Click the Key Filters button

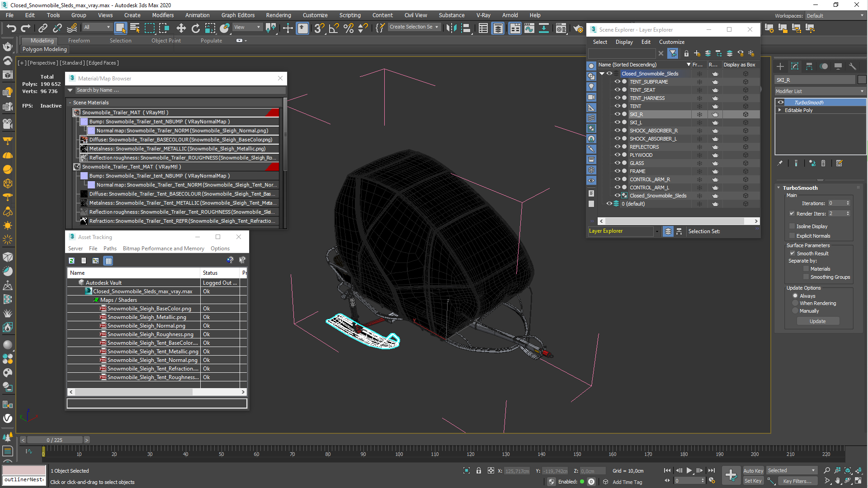point(797,481)
